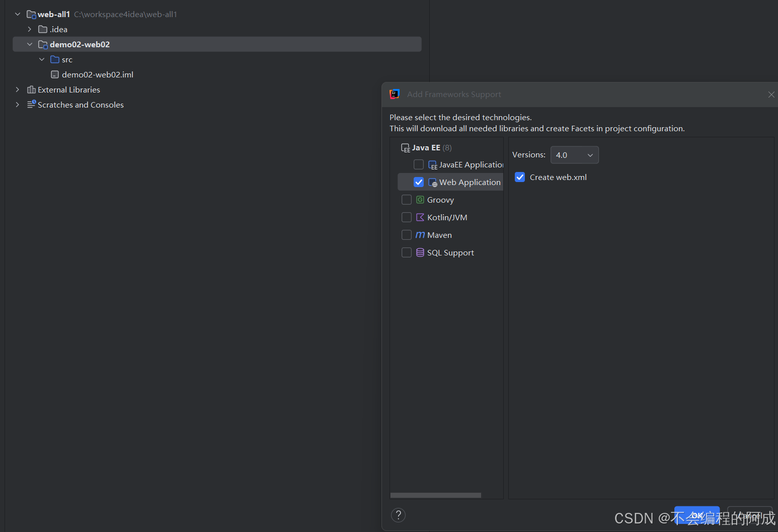Open the Versions 4.0 dropdown

click(575, 155)
